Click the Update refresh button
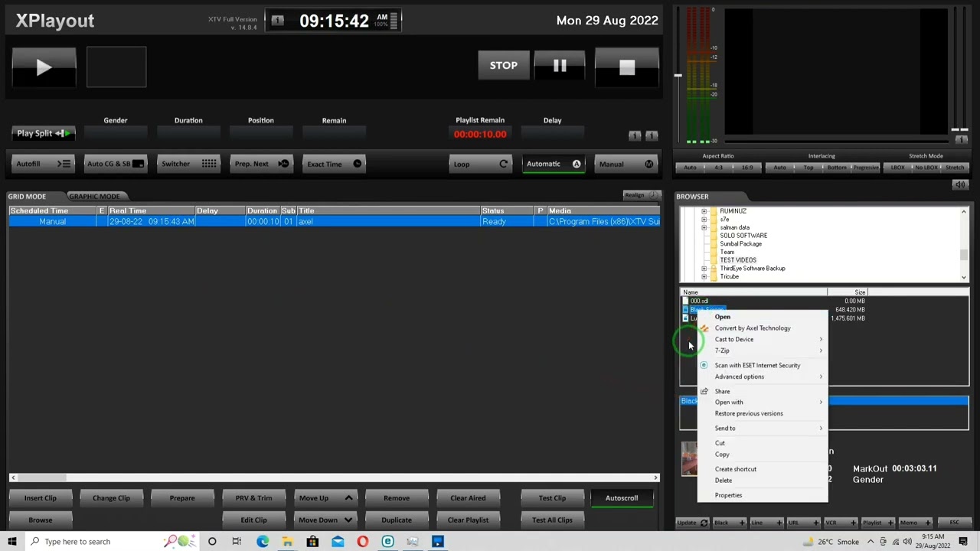This screenshot has width=980, height=551. (x=692, y=523)
